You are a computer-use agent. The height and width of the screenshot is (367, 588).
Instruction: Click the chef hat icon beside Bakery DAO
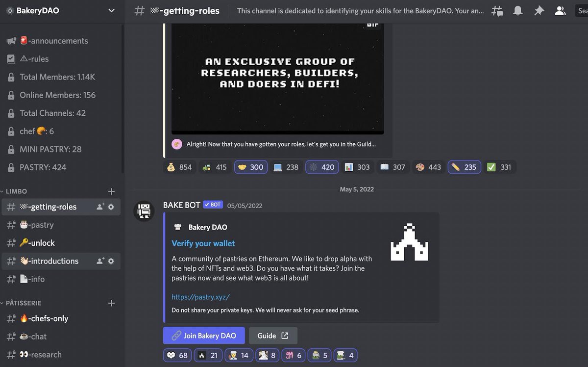pos(178,227)
